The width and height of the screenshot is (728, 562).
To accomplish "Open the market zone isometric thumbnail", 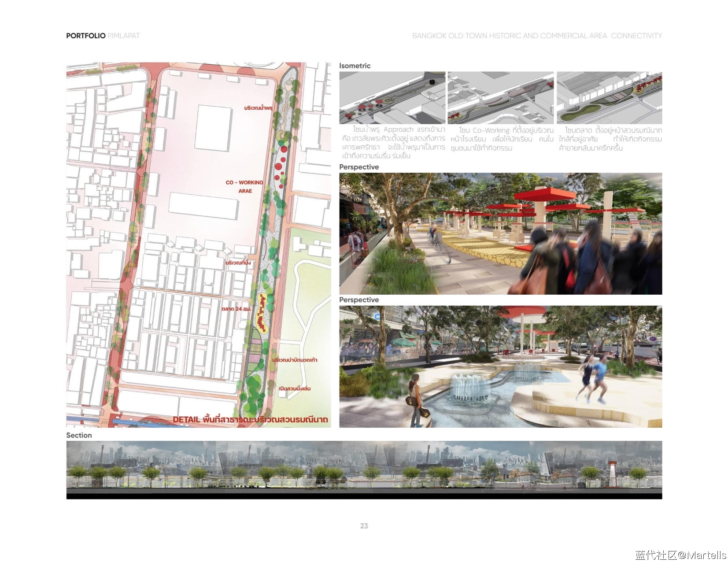I will tap(609, 98).
